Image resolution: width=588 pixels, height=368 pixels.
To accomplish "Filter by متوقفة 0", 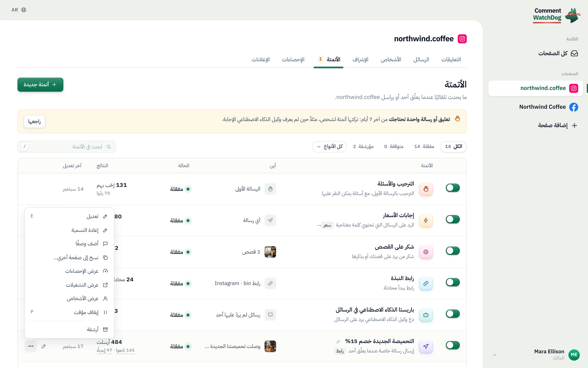I will (394, 147).
